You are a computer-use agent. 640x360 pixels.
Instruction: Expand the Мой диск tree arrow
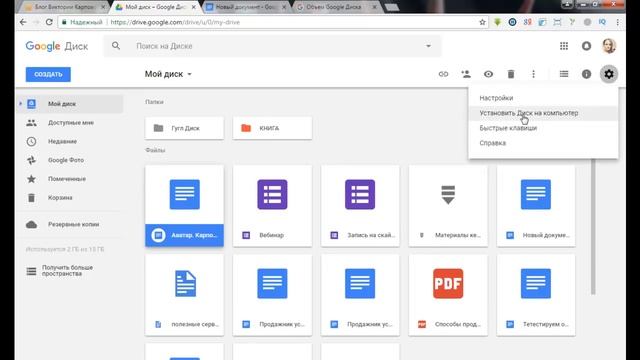pyautogui.click(x=20, y=104)
